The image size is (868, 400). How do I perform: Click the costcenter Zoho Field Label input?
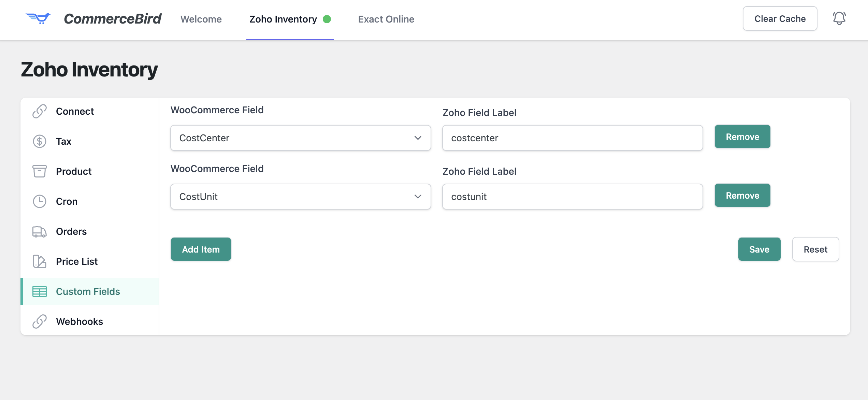(x=573, y=138)
